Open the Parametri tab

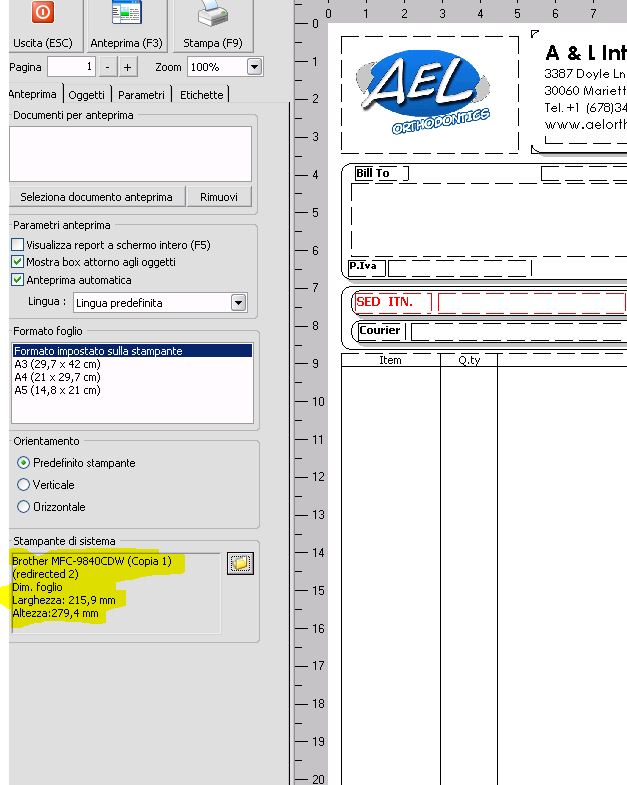(x=141, y=95)
